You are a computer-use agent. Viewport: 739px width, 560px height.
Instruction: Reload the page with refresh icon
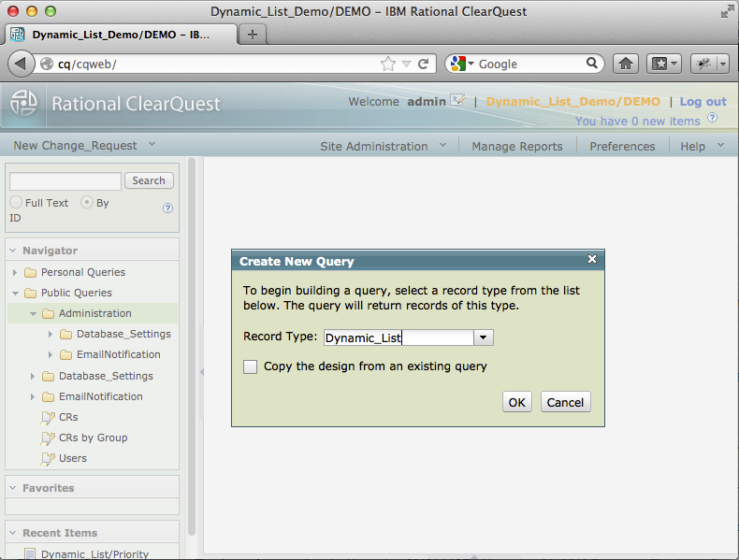pyautogui.click(x=423, y=64)
